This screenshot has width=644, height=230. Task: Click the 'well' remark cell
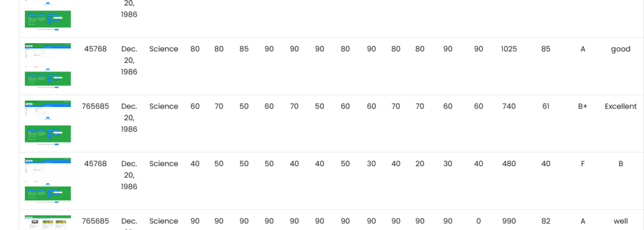[620, 221]
